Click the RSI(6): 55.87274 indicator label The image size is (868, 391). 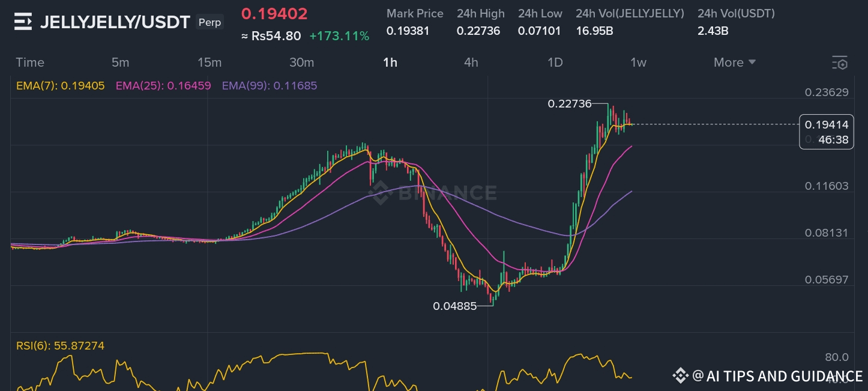click(x=60, y=346)
